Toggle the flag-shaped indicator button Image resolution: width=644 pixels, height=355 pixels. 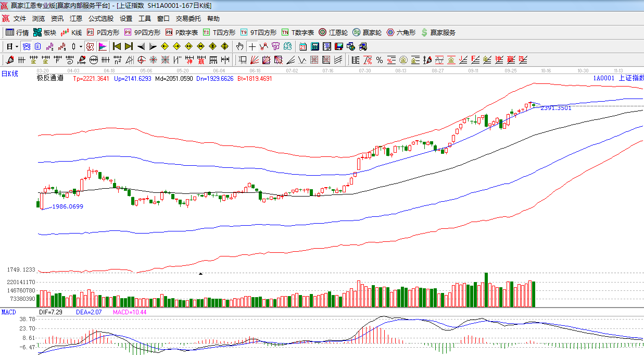coord(102,46)
